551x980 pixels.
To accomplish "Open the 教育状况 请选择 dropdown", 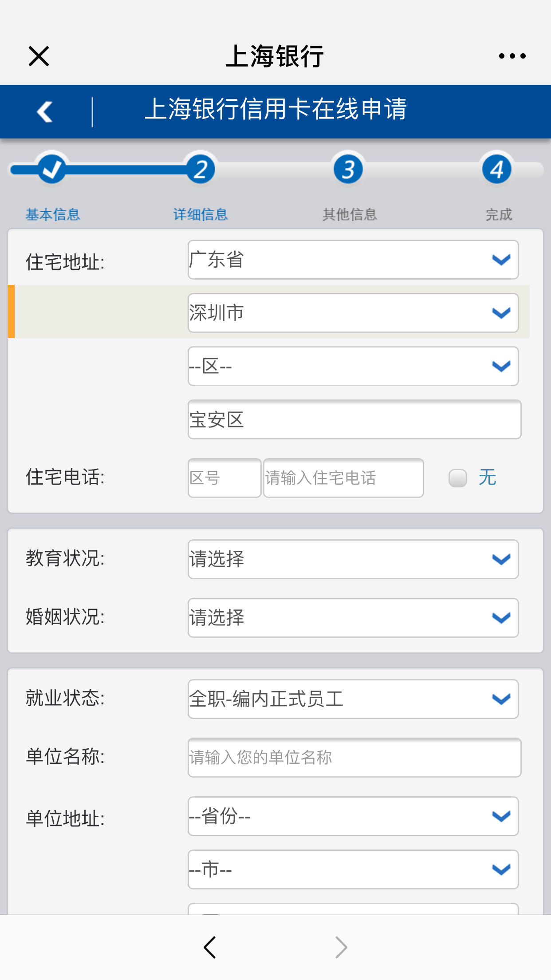I will click(x=353, y=559).
